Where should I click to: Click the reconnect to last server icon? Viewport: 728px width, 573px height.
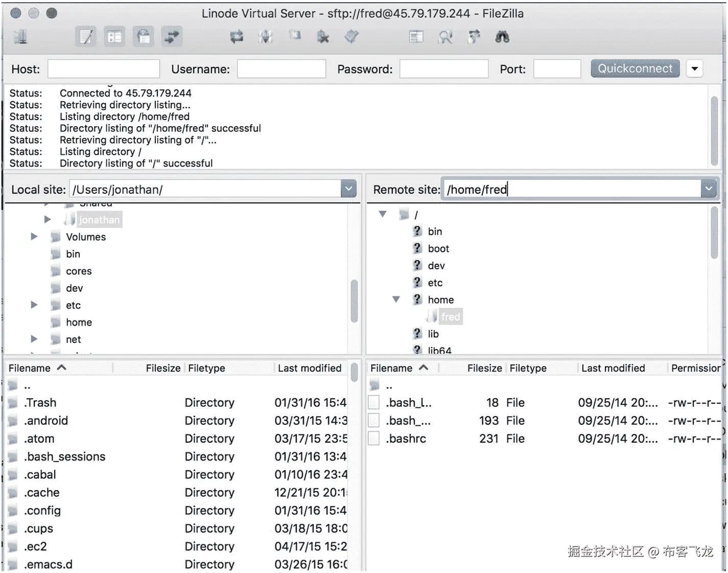coord(352,37)
